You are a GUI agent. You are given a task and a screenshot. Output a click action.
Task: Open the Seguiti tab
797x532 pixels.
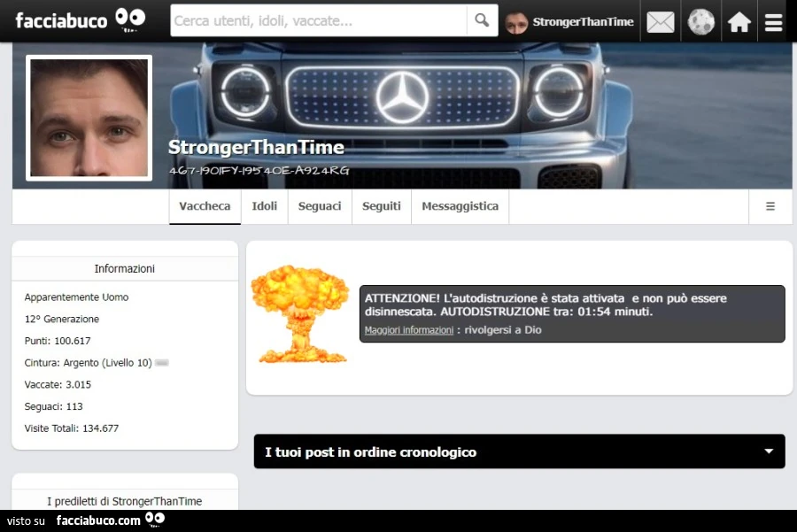click(382, 206)
